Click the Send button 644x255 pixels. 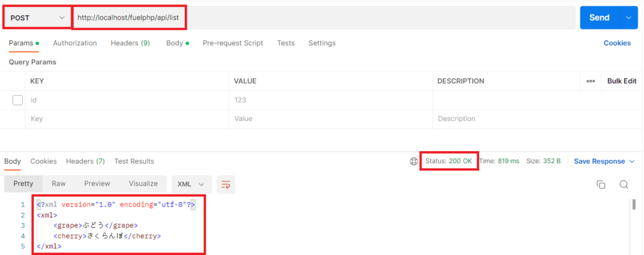(x=599, y=18)
